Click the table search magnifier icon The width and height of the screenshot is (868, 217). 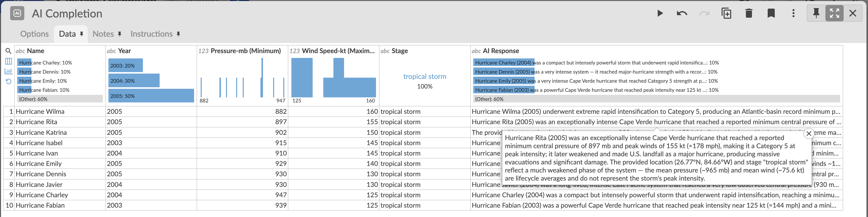tap(8, 51)
